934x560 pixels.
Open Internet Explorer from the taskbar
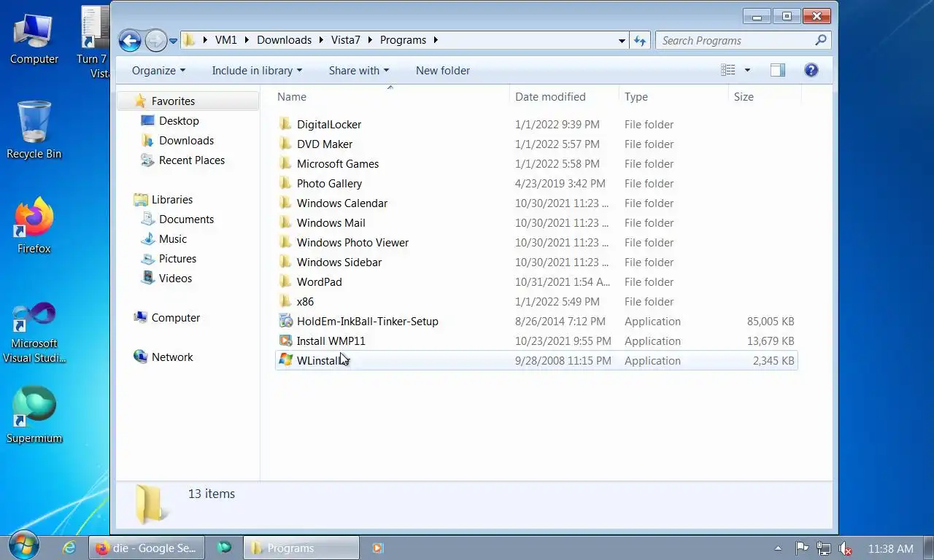point(69,548)
